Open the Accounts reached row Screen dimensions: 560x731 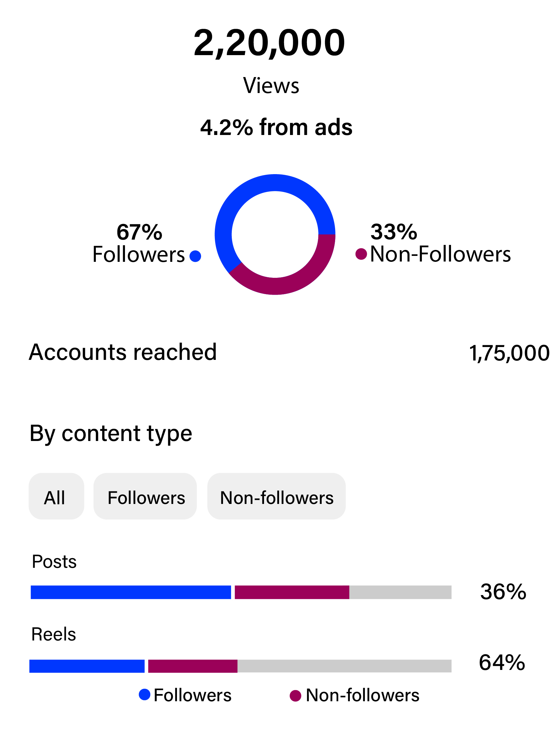coord(123,352)
